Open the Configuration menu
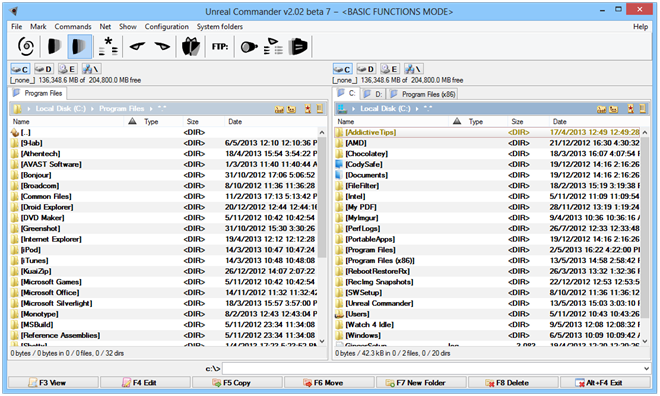660x396 pixels. (167, 27)
